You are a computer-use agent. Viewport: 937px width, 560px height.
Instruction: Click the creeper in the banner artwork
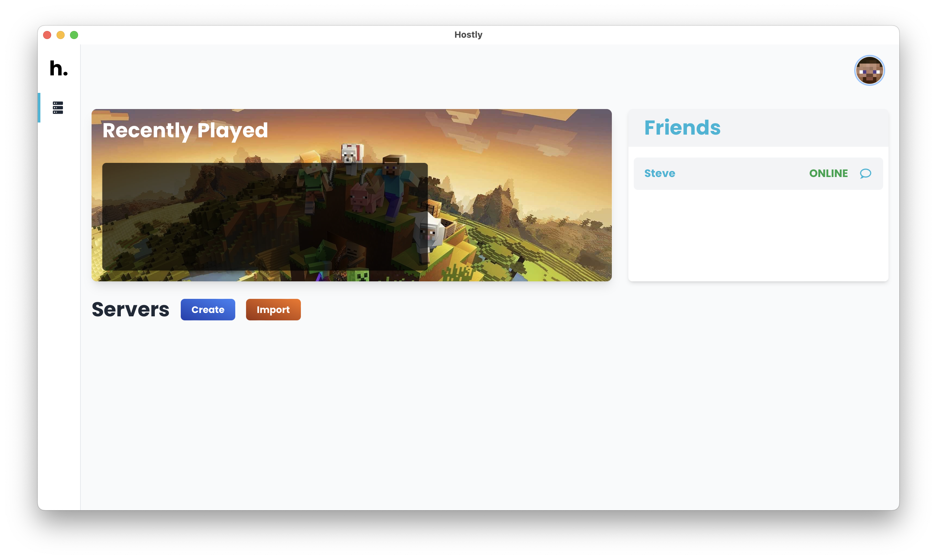[357, 276]
